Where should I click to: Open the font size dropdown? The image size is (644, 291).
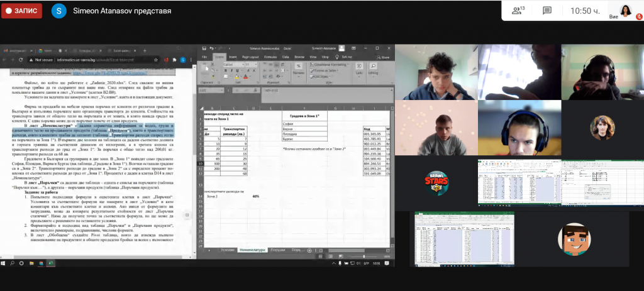coord(256,65)
